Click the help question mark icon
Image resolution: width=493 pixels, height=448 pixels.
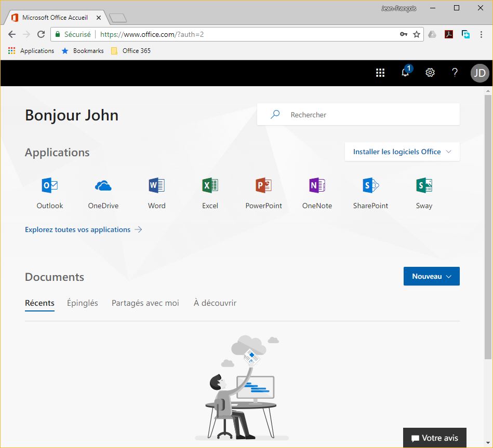(x=455, y=73)
